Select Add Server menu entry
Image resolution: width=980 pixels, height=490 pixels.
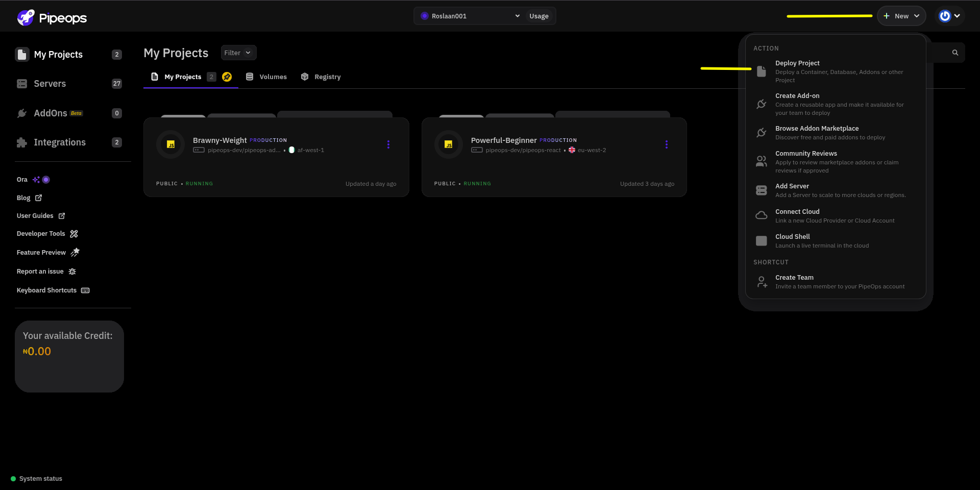coord(836,190)
